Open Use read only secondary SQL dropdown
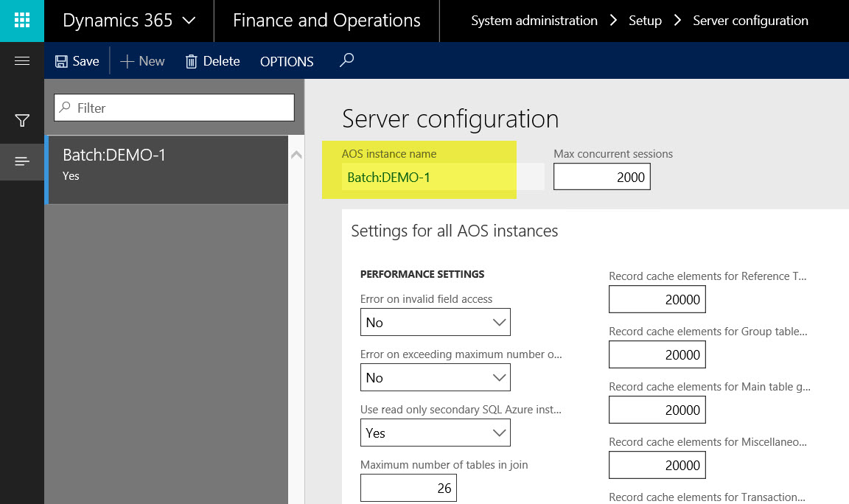This screenshot has height=504, width=849. coord(435,433)
